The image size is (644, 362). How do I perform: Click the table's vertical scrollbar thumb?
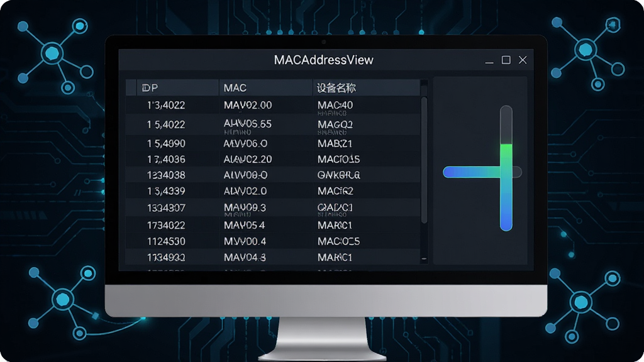tap(425, 160)
